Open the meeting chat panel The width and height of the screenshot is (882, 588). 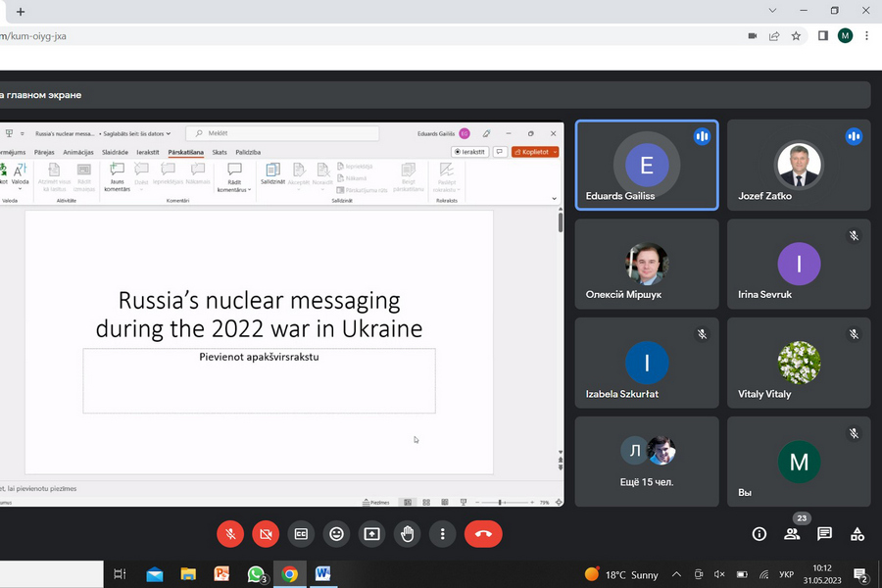click(824, 534)
